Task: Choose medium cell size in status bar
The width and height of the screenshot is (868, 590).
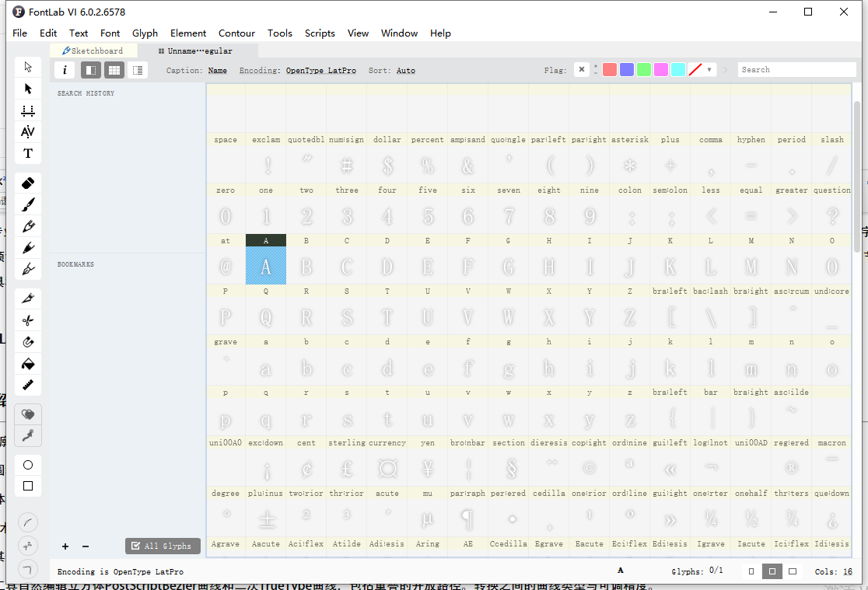Action: [772, 571]
